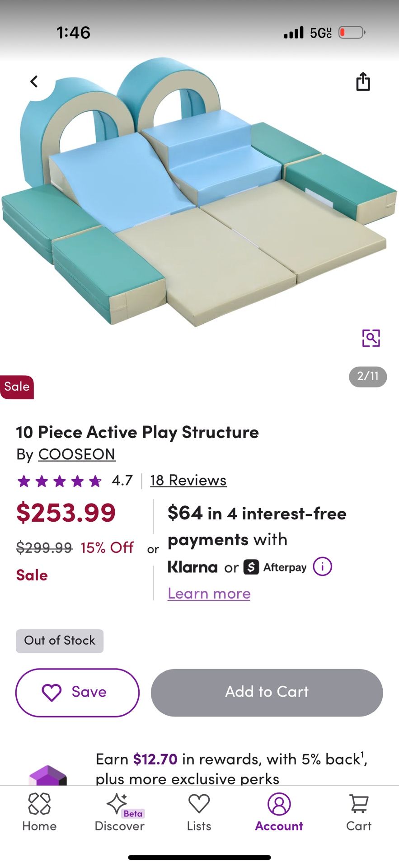Viewport: 399px width, 868px height.
Task: View the 18 Reviews link
Action: tap(188, 480)
